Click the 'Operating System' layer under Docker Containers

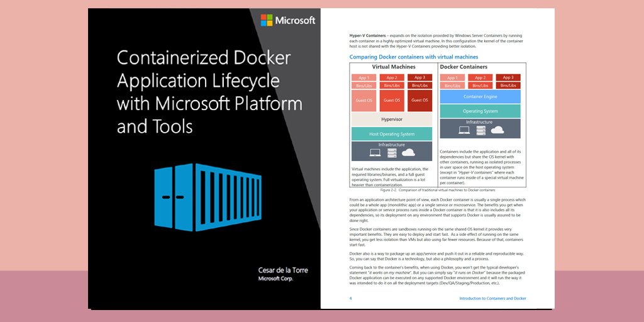pos(480,111)
